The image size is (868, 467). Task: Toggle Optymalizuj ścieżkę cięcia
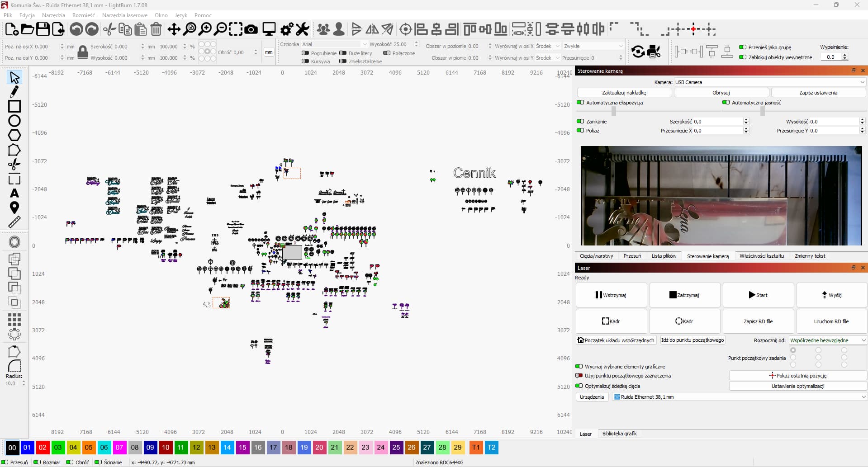point(579,386)
